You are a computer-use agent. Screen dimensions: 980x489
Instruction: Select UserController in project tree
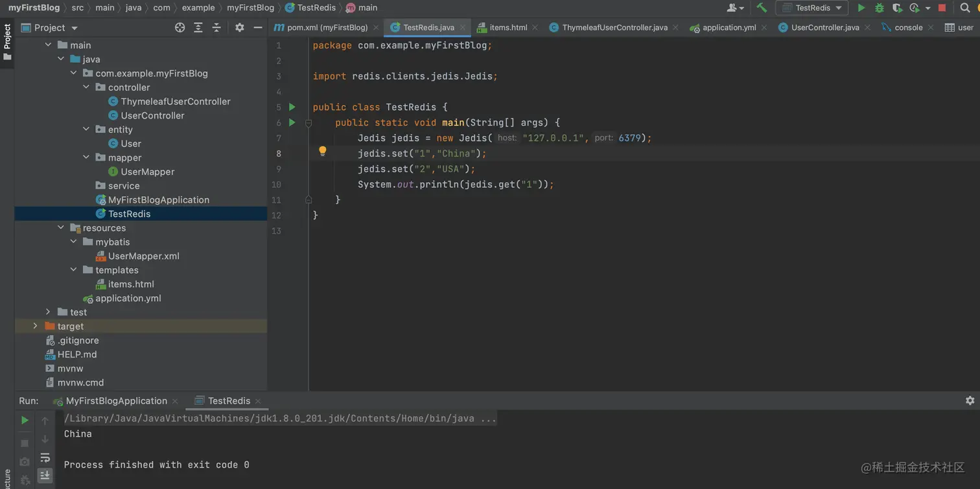[x=152, y=115]
